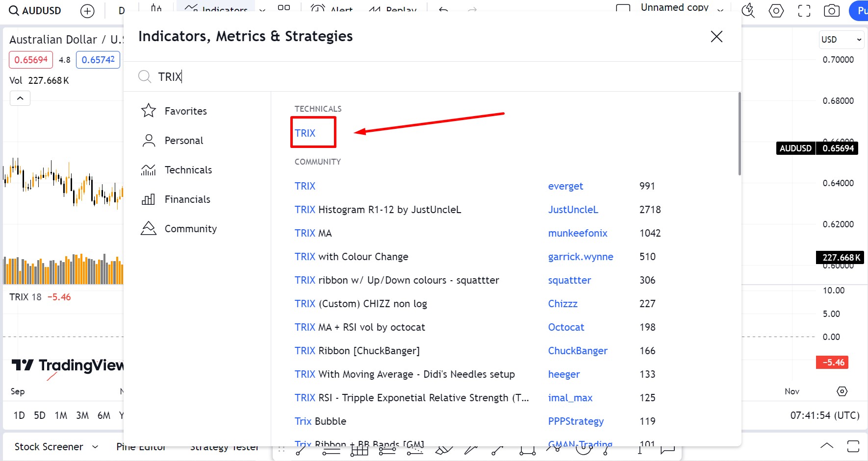The image size is (868, 461).
Task: Open the layout setup square icon
Action: click(623, 9)
